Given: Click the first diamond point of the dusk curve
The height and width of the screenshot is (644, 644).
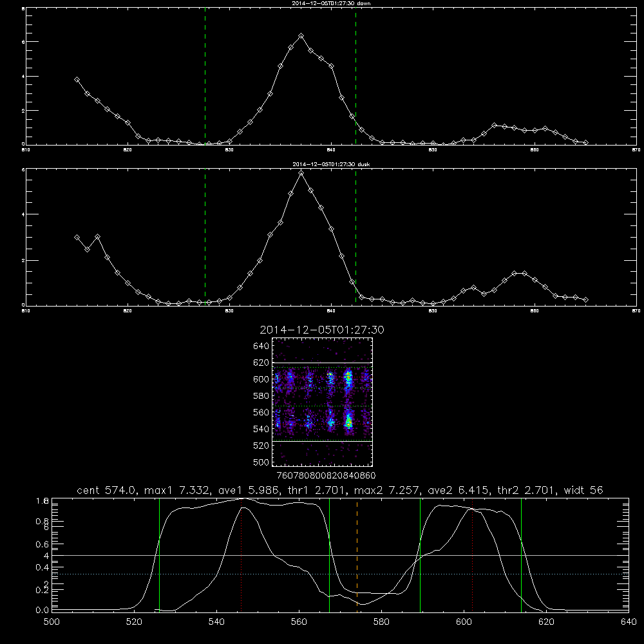Looking at the screenshot, I should tap(77, 238).
